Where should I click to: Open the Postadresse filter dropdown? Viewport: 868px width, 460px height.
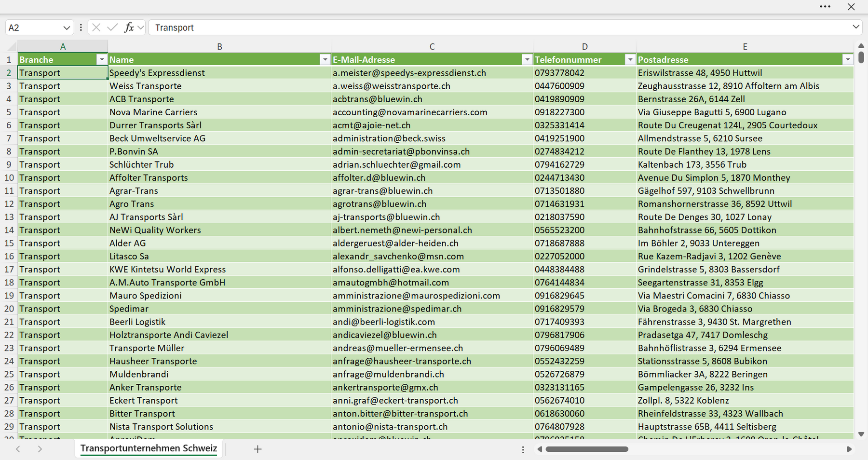(848, 59)
